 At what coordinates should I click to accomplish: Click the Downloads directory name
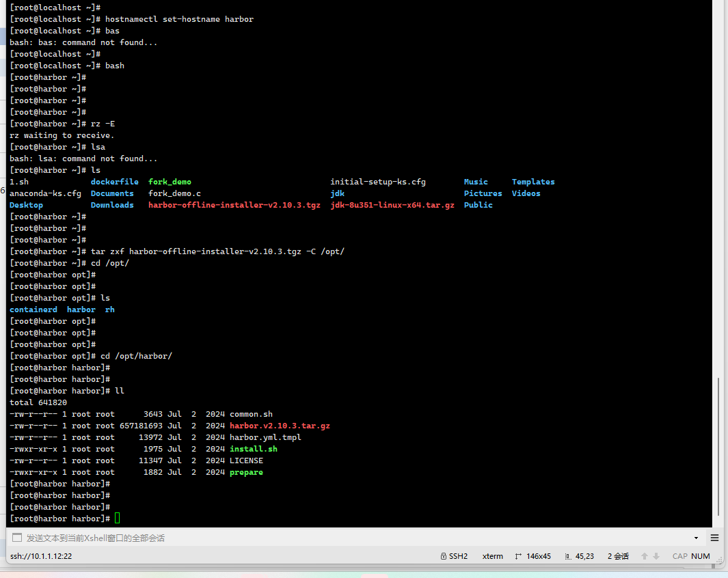[x=112, y=205]
